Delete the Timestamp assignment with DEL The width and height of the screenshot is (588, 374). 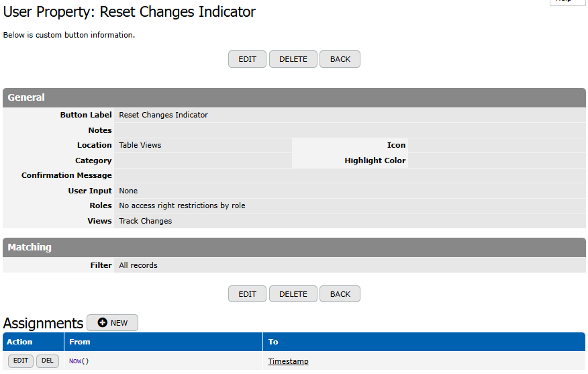click(47, 361)
